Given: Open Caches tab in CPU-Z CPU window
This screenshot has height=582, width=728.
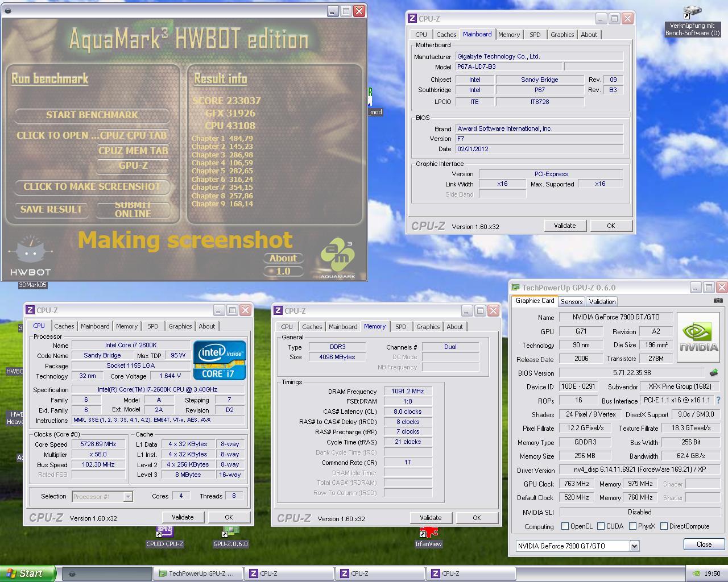Looking at the screenshot, I should (64, 326).
